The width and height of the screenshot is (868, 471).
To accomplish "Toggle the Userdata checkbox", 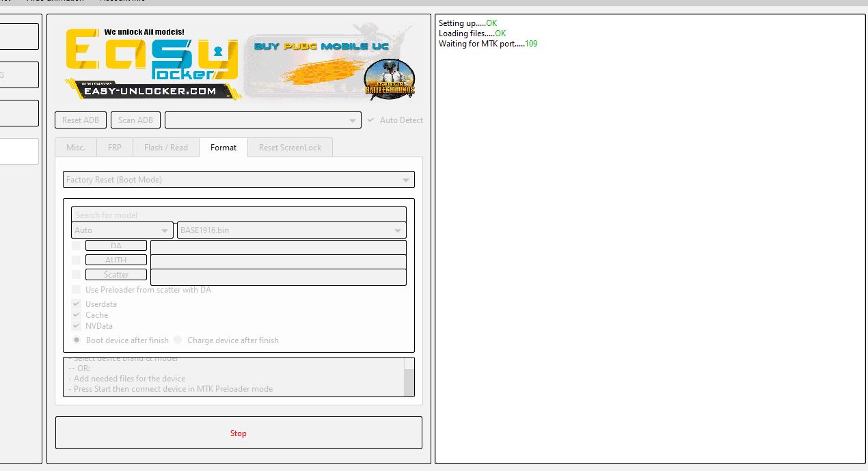I will click(77, 304).
